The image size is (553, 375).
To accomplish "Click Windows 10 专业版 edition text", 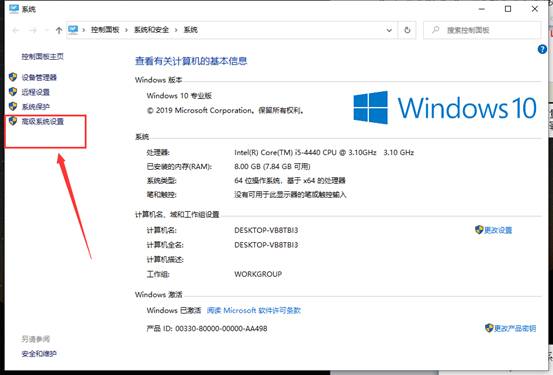I will [179, 96].
